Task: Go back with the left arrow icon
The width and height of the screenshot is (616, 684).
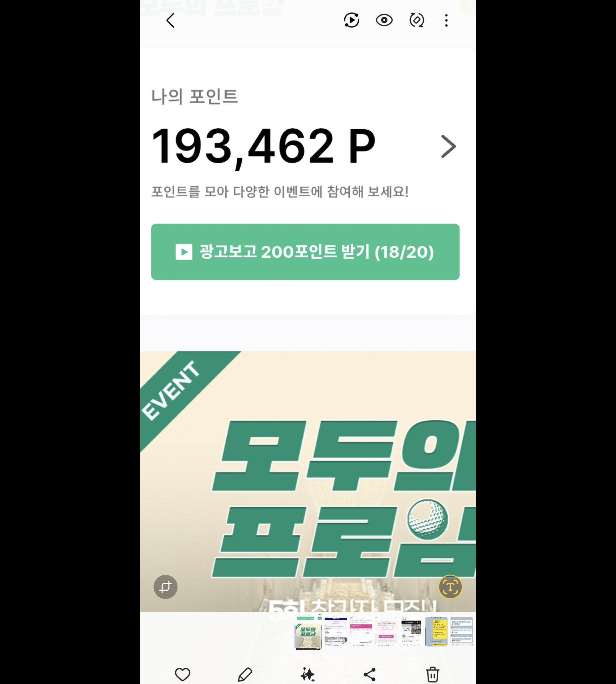Action: click(171, 20)
